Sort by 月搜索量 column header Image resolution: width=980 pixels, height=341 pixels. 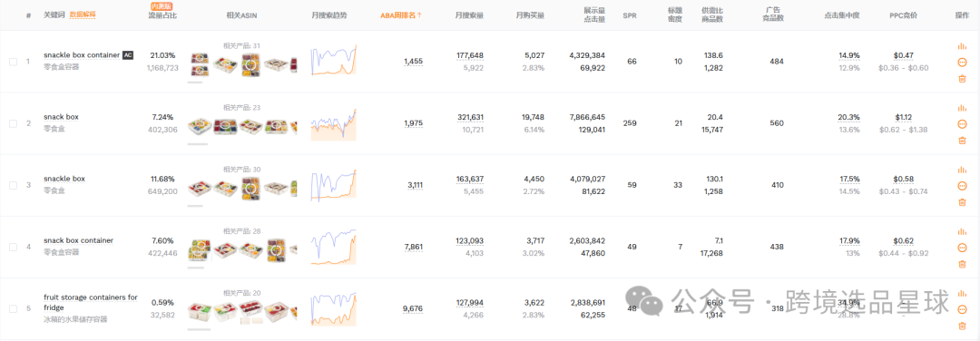pyautogui.click(x=469, y=15)
